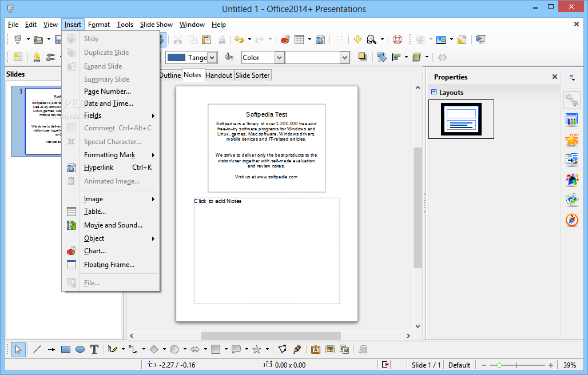The height and width of the screenshot is (375, 588).
Task: Click the Click to add Notes area
Action: 267,250
